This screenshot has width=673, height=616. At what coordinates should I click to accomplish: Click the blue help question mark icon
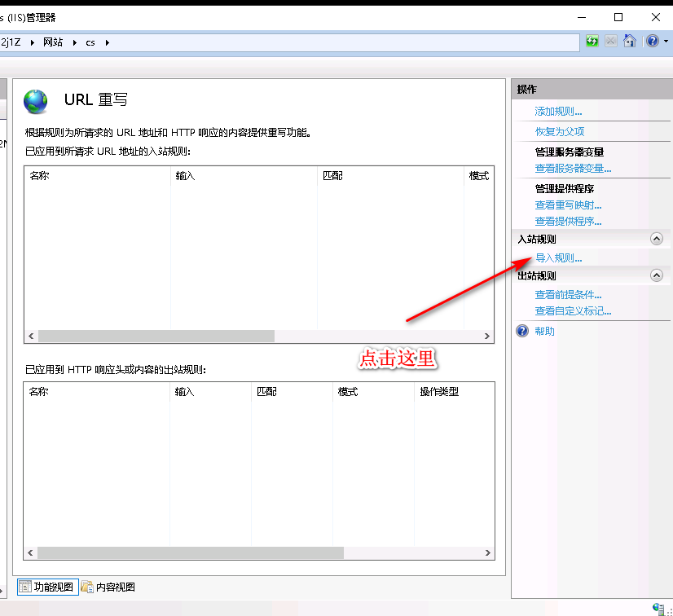tap(652, 42)
